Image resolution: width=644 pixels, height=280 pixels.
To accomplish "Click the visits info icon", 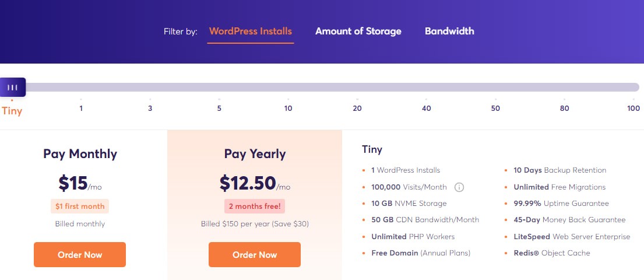I will click(459, 187).
